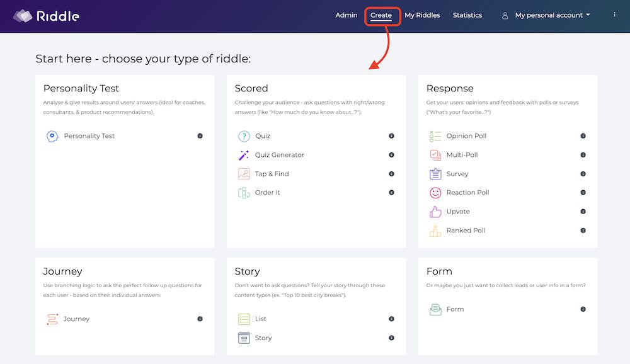Create an Opinion Poll
The height and width of the screenshot is (364, 630).
coord(466,136)
